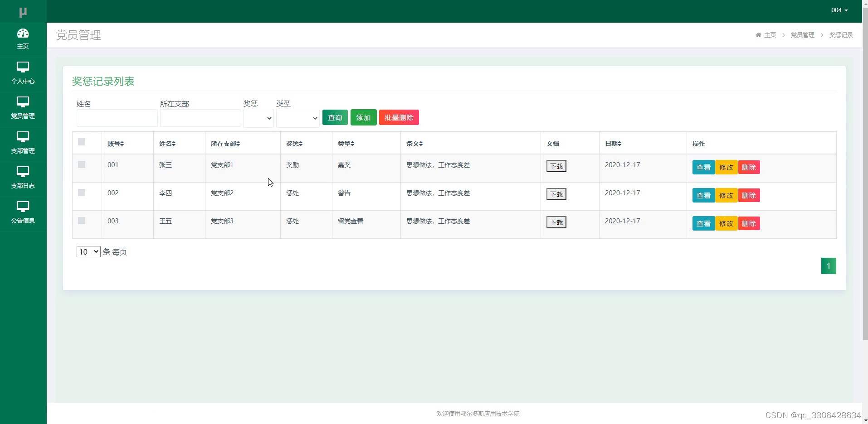Download the document for record 001
The width and height of the screenshot is (868, 424).
[x=556, y=166]
